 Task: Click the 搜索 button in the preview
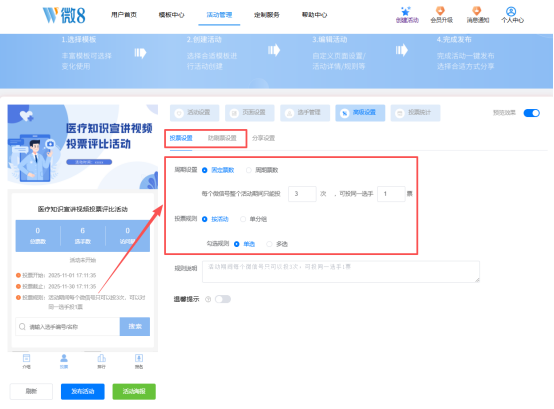click(x=135, y=327)
